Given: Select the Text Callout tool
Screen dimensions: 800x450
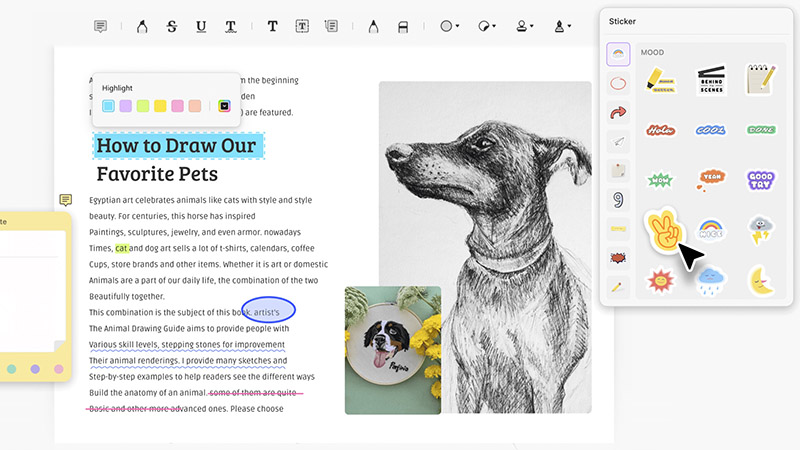Looking at the screenshot, I should pos(331,26).
